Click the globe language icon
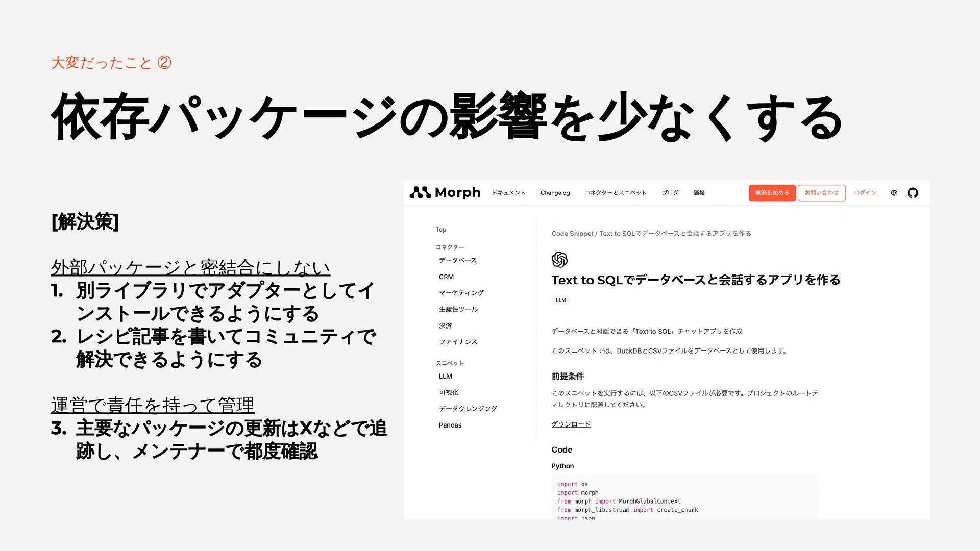The width and height of the screenshot is (980, 551). point(894,193)
